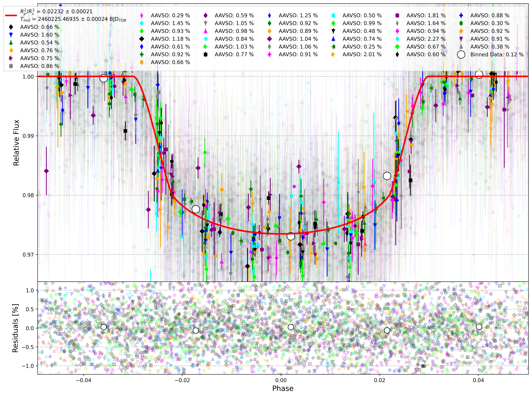Click the binned flux circle near phase -0.017
532x396 pixels.
click(196, 209)
